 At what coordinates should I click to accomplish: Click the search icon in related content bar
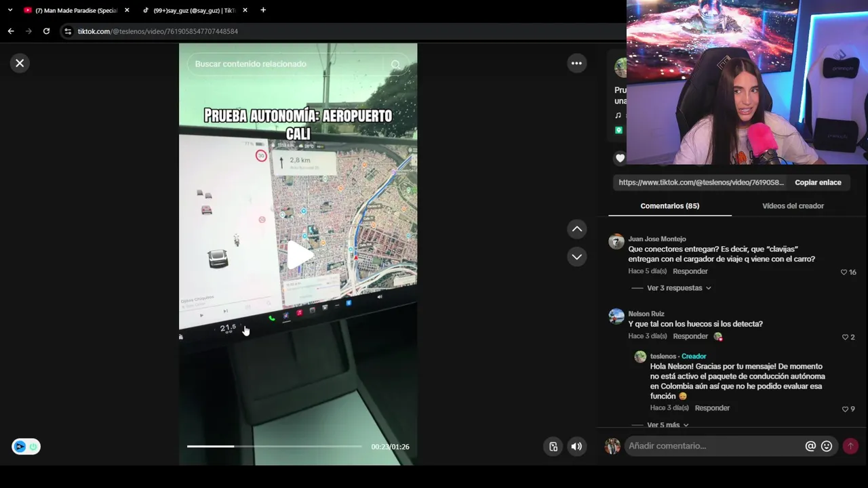(395, 64)
